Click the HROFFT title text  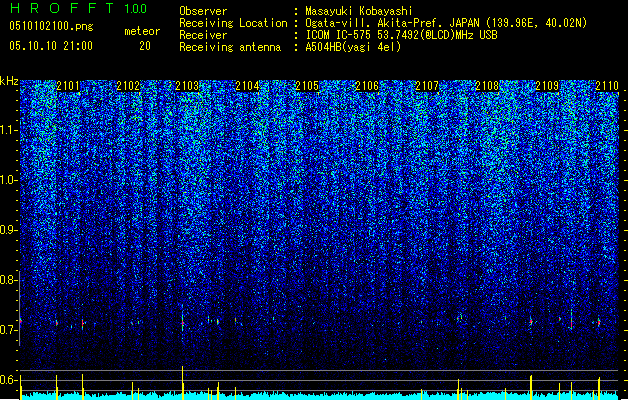pos(62,8)
